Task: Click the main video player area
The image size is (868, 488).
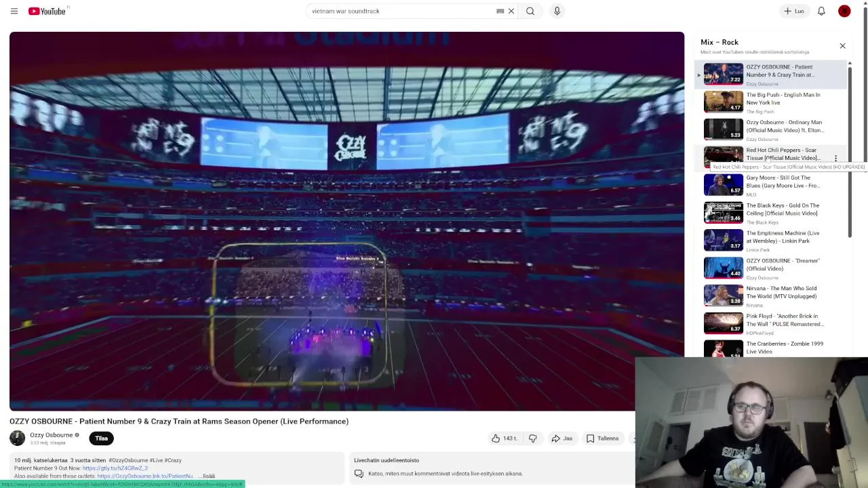Action: [347, 221]
